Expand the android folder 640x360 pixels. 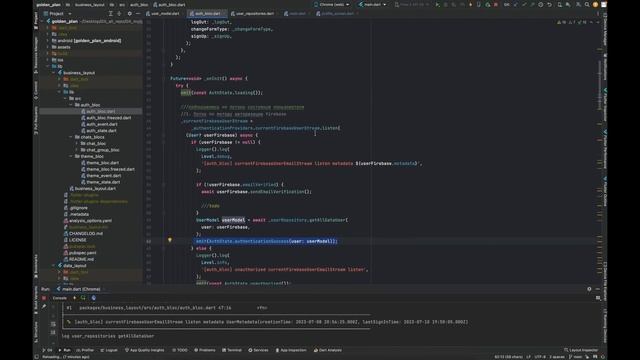tap(48, 40)
